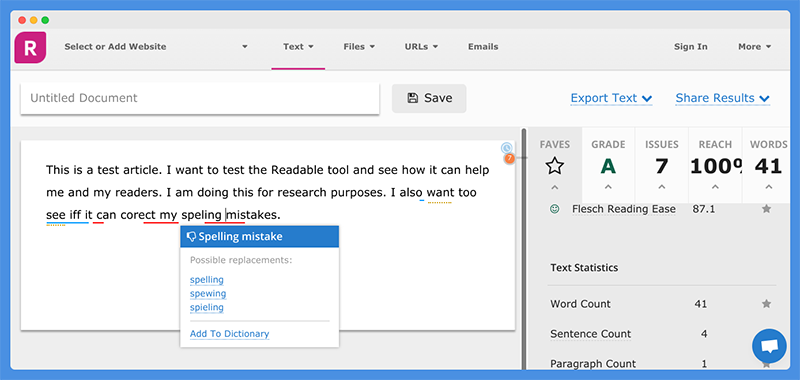800x380 pixels.
Task: Expand the GRADE column chevron
Action: coord(608,187)
